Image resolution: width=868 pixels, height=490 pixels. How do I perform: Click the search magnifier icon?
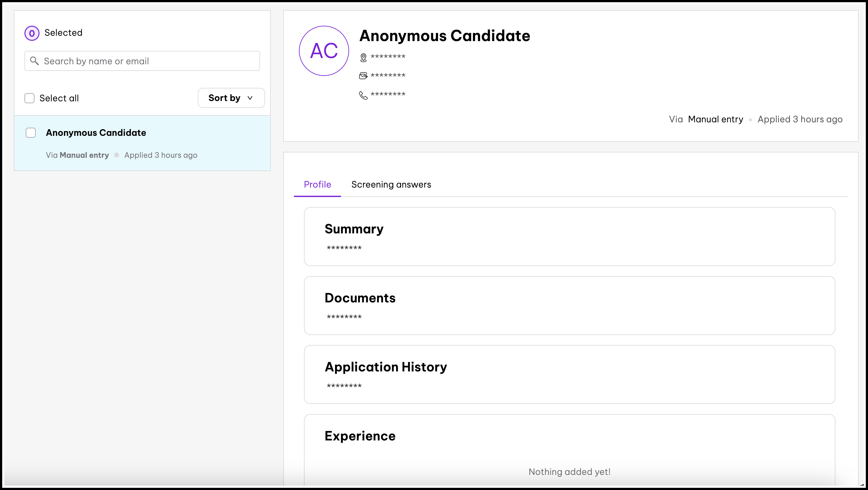(34, 61)
